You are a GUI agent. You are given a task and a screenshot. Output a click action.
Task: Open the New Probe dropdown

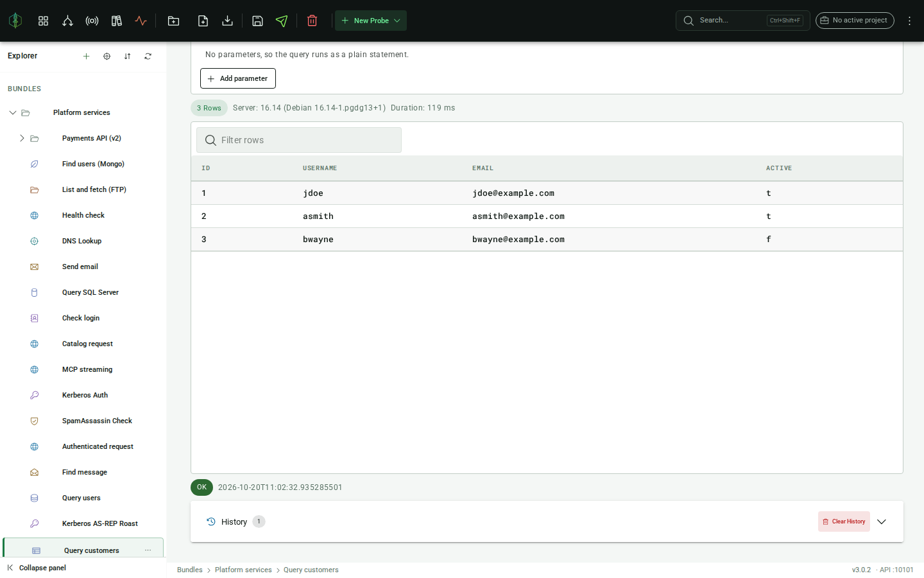tap(371, 21)
